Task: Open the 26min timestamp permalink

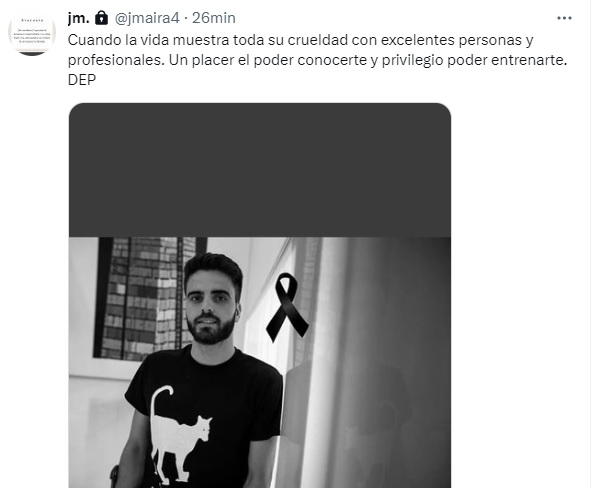Action: click(214, 18)
